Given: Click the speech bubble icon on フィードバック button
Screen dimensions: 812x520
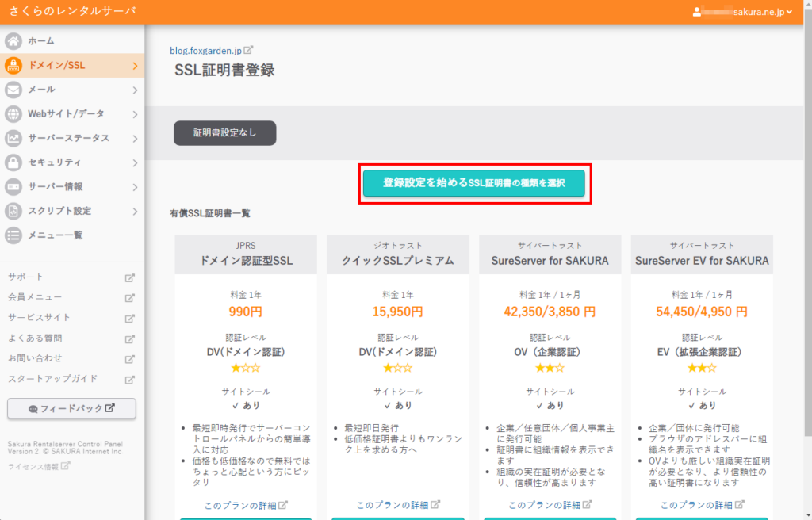Looking at the screenshot, I should 33,409.
